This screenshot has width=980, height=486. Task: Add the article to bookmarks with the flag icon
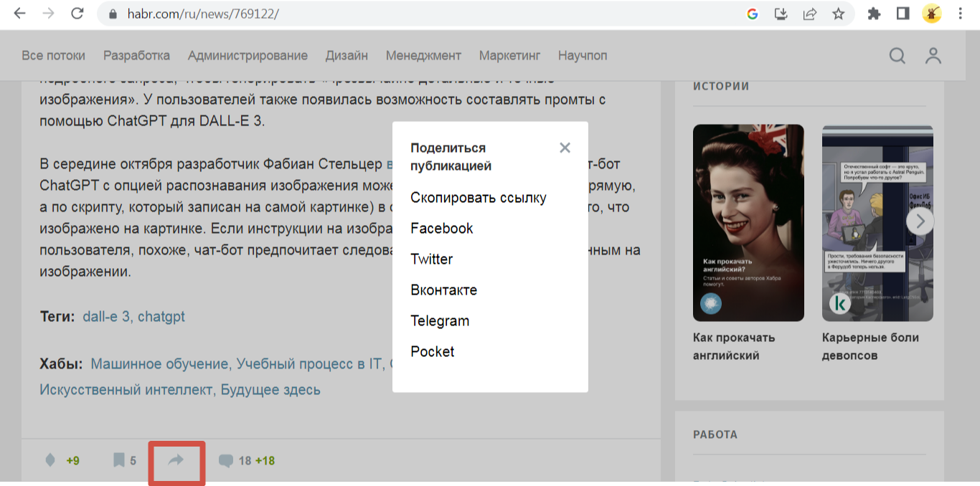coord(119,460)
